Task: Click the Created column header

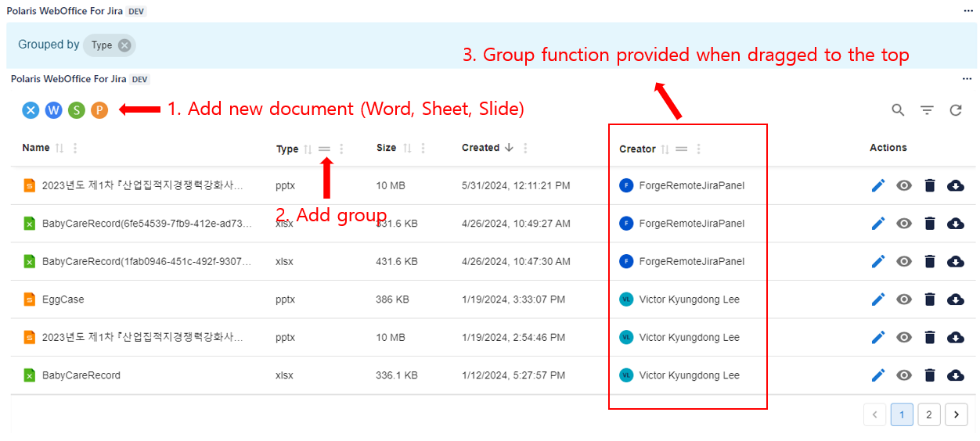Action: click(x=481, y=148)
